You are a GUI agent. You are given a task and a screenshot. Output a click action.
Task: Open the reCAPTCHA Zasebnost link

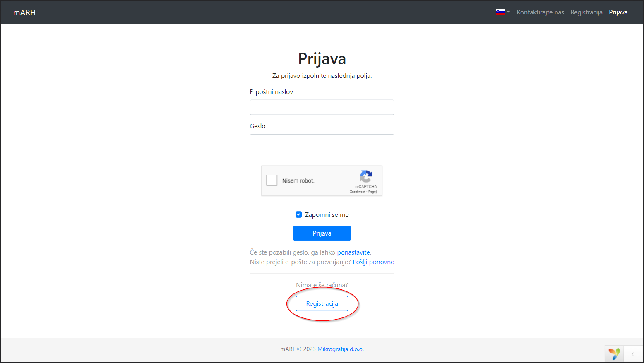click(357, 192)
